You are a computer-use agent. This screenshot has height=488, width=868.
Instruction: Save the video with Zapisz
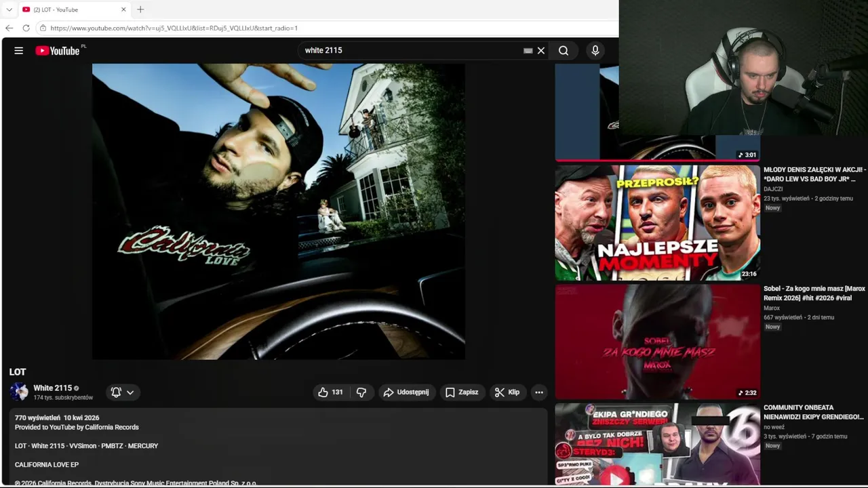[x=462, y=392]
